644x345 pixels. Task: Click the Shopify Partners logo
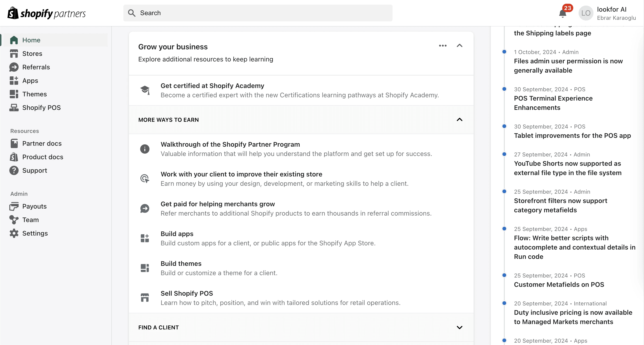46,13
